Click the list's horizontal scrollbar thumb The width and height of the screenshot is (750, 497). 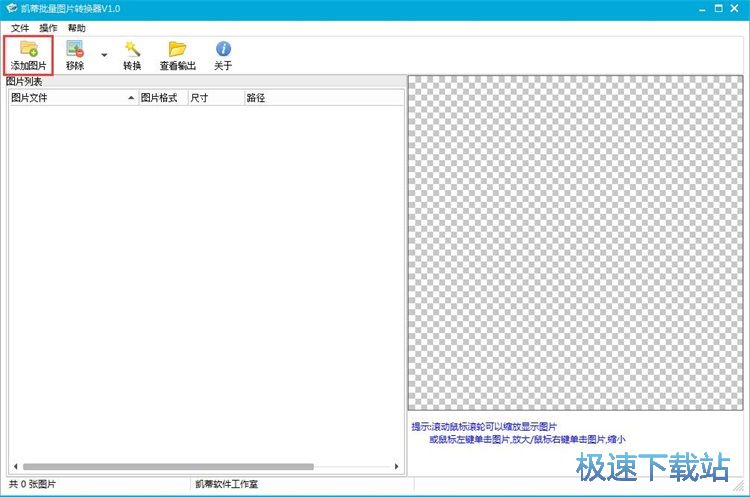(168, 466)
